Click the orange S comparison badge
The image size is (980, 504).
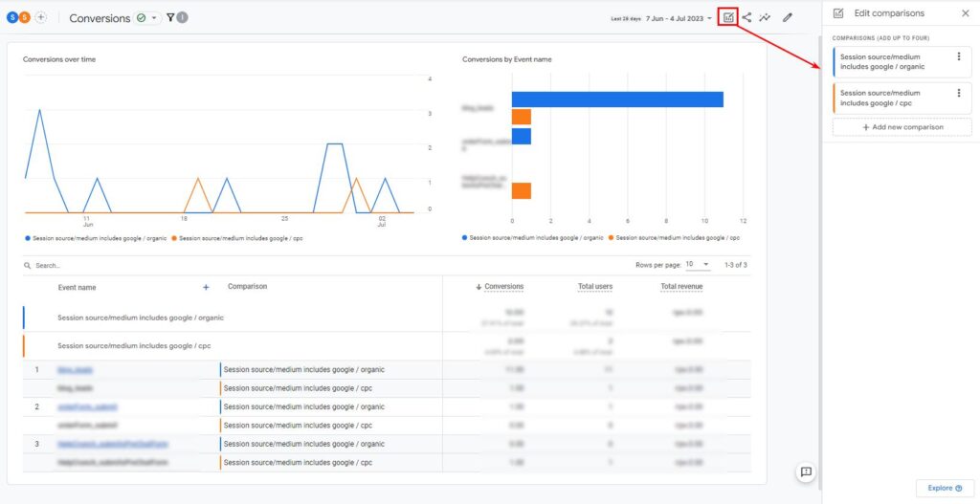click(24, 17)
